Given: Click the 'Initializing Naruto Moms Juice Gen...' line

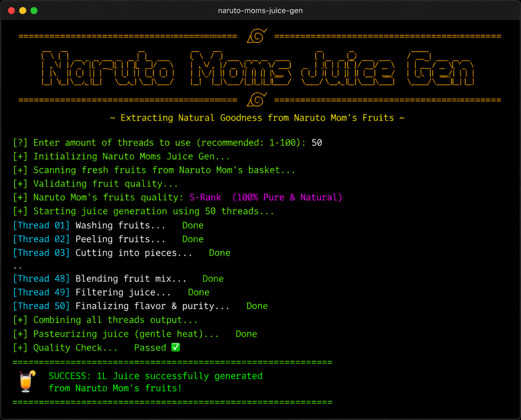Looking at the screenshot, I should tap(121, 157).
